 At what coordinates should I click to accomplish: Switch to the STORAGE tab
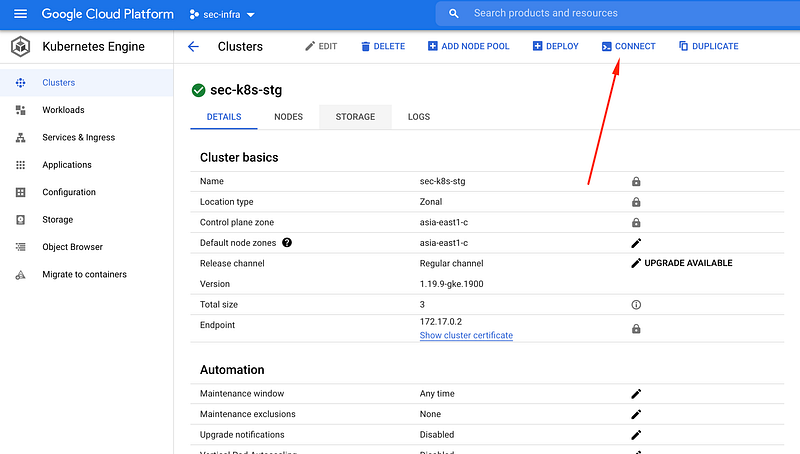coord(355,117)
